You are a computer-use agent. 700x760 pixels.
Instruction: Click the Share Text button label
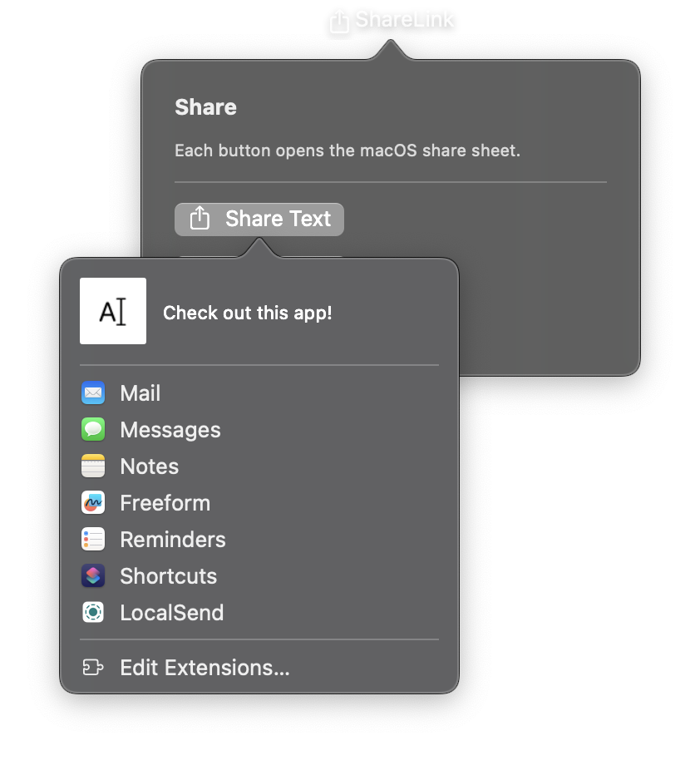(x=279, y=219)
